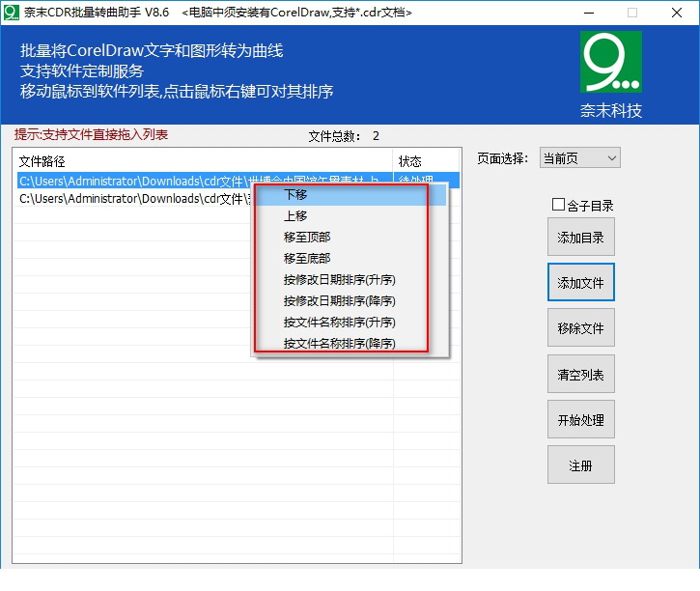Open the 页面选择 dropdown
This screenshot has width=700, height=591.
579,158
